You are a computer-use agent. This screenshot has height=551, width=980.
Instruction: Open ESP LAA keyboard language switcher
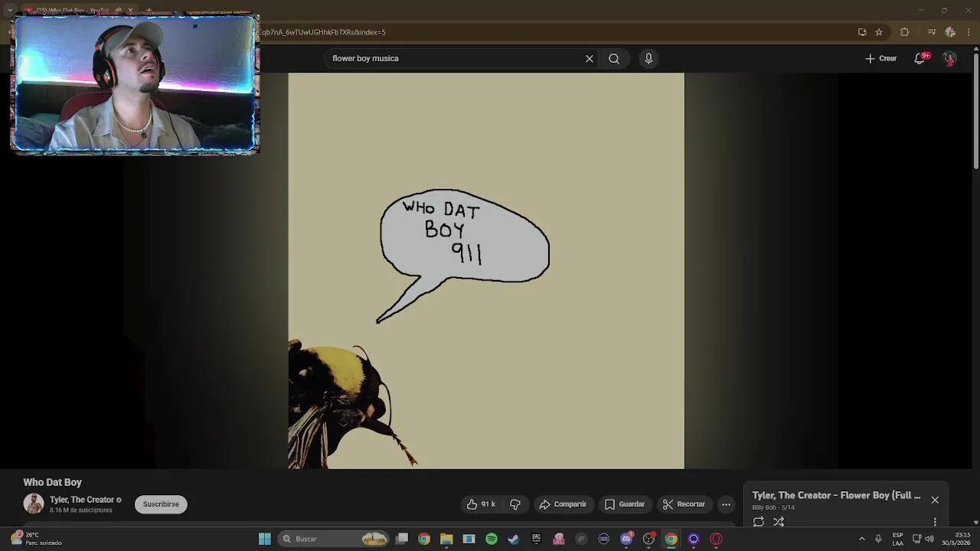(897, 539)
